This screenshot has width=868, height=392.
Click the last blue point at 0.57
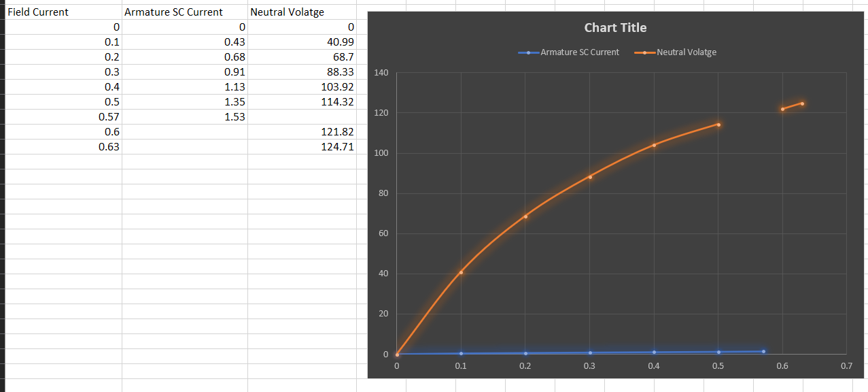764,350
